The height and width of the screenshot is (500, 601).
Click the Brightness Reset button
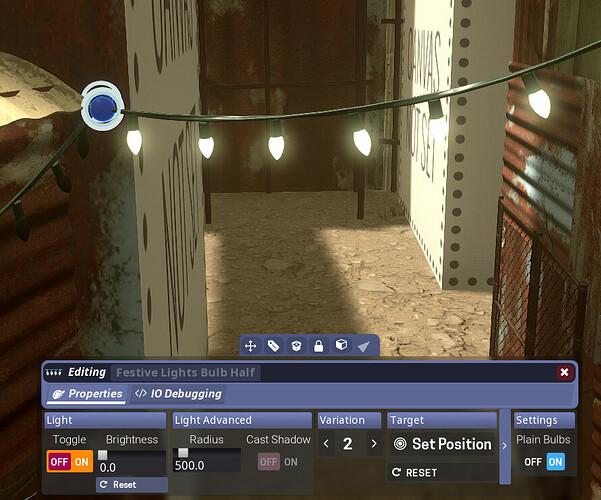pos(118,484)
